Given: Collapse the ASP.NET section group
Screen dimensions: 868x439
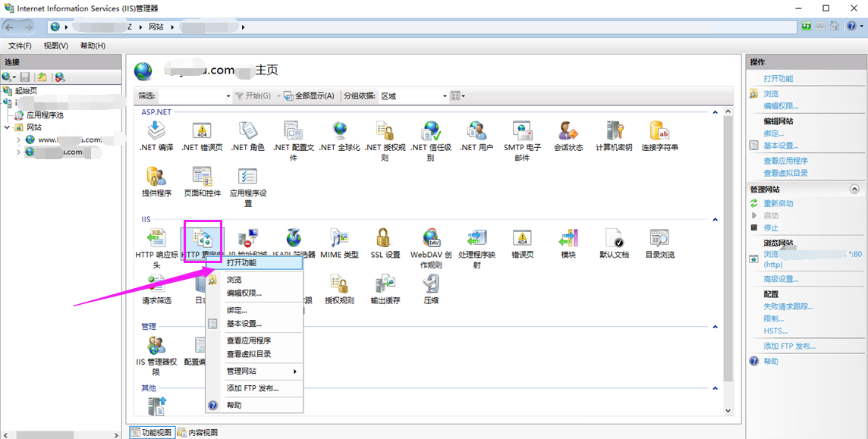Looking at the screenshot, I should pyautogui.click(x=714, y=112).
